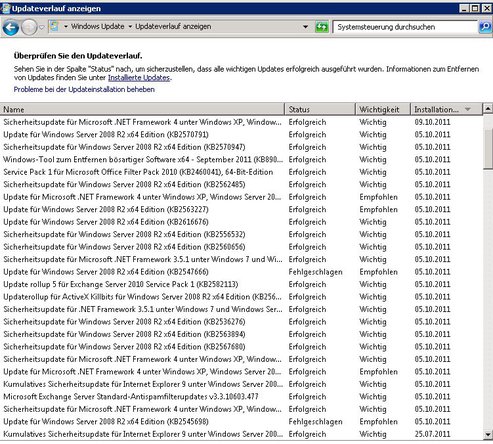Select Sicherheitsupdate KB2560656 row
Screen dimensions: 493x444
pyautogui.click(x=241, y=247)
